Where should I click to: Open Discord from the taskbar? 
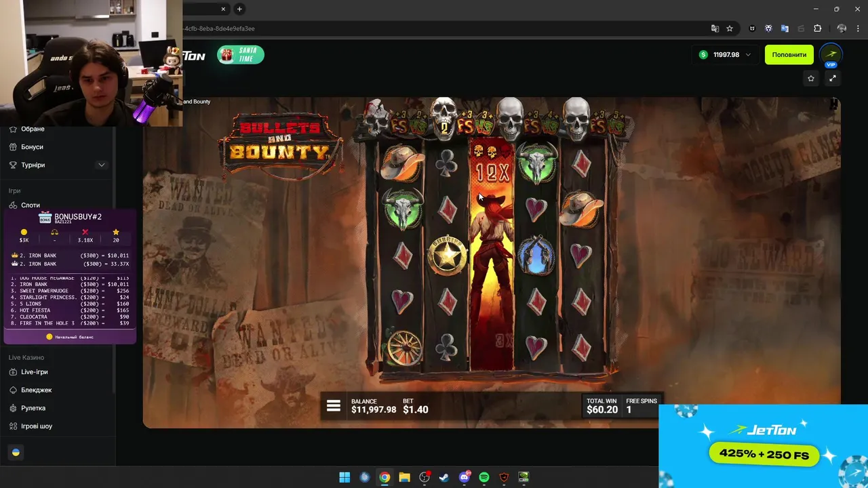(x=465, y=477)
